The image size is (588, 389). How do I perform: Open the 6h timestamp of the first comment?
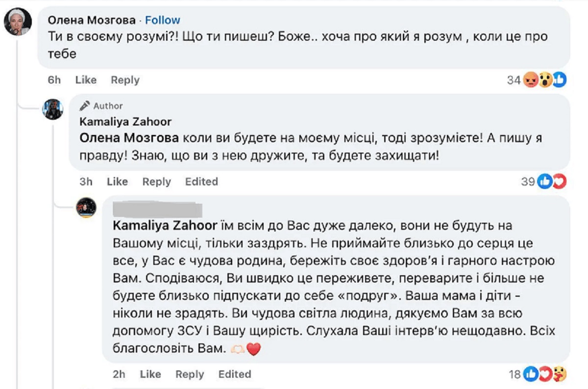click(54, 80)
